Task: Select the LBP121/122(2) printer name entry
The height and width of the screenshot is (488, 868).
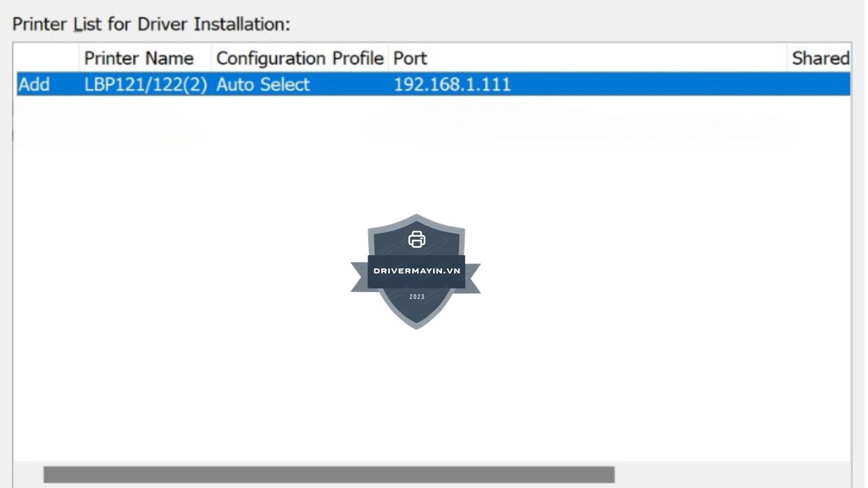Action: (145, 85)
